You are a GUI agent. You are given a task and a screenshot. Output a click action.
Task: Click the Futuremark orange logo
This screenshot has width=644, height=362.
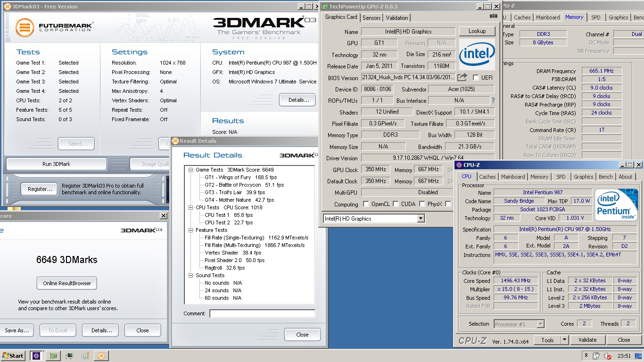click(25, 28)
